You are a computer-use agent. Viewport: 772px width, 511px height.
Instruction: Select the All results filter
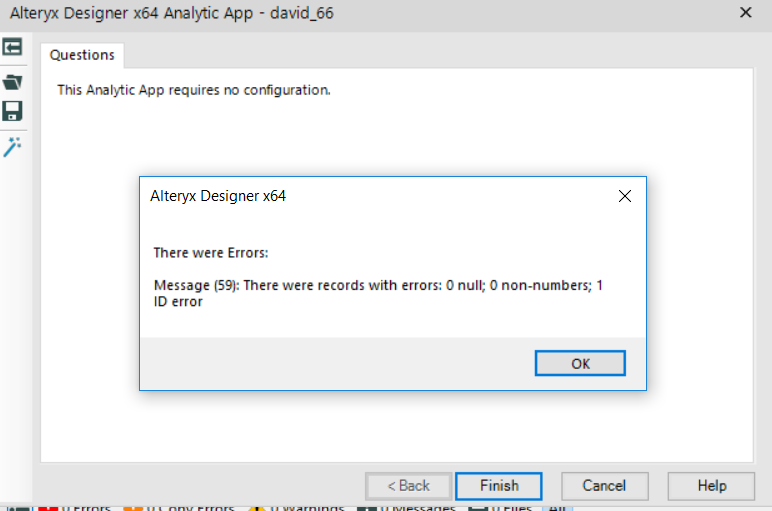556,507
